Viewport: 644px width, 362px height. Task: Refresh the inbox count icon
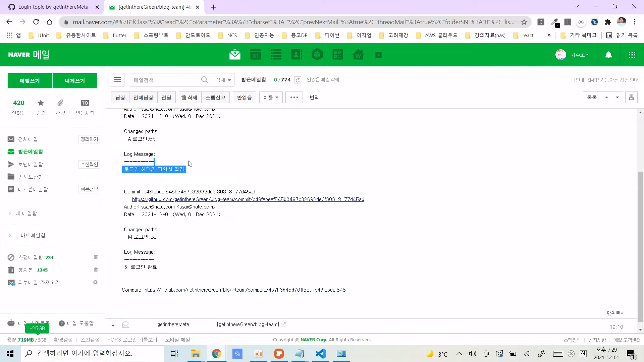[x=298, y=80]
